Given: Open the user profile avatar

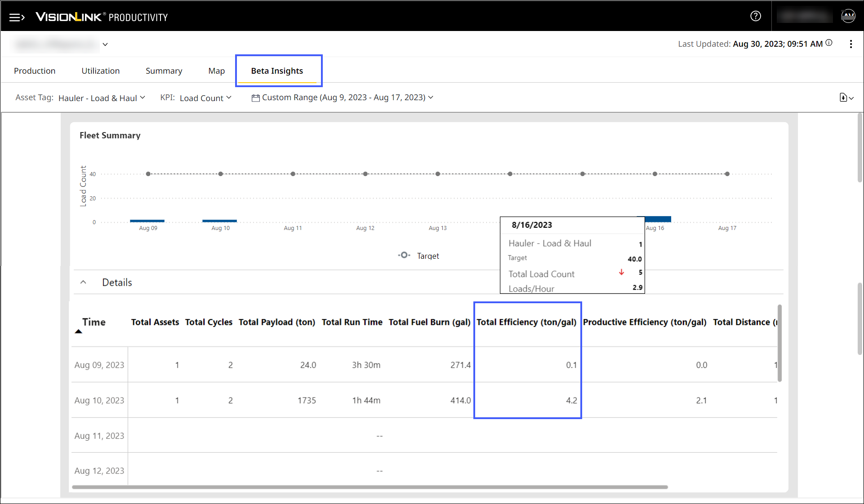Looking at the screenshot, I should [x=848, y=16].
